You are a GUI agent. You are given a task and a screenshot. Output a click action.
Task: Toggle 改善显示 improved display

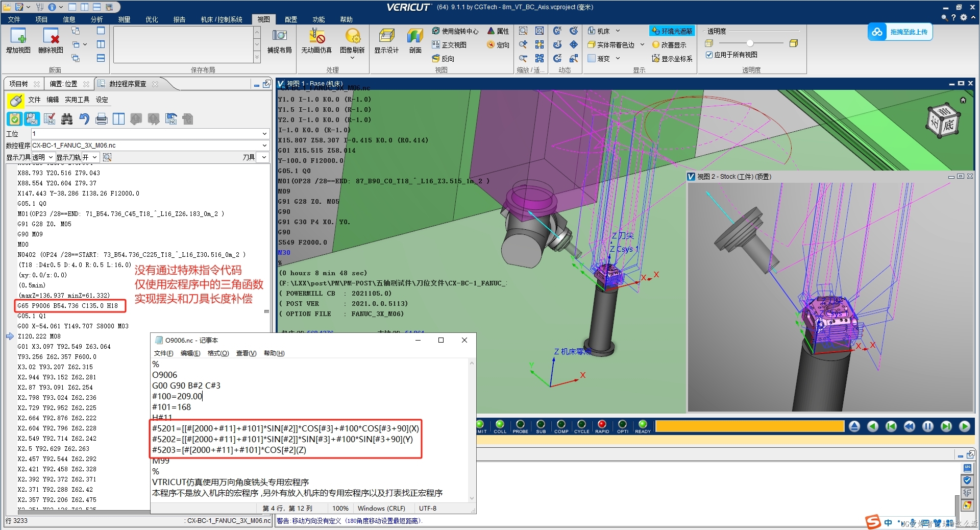pyautogui.click(x=669, y=45)
